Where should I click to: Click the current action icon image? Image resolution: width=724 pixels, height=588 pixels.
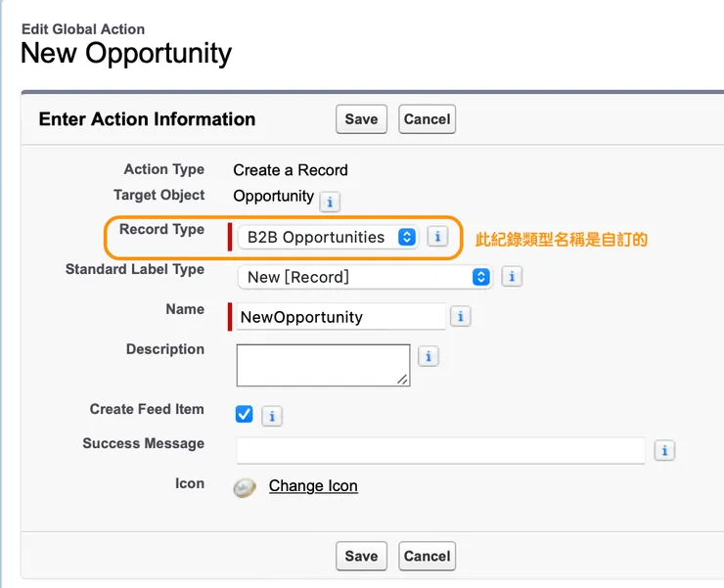pyautogui.click(x=245, y=486)
